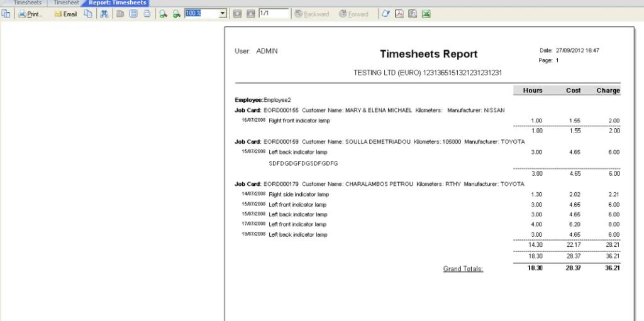Click the Timesheets Report title
This screenshot has height=321, width=644.
pyautogui.click(x=428, y=54)
